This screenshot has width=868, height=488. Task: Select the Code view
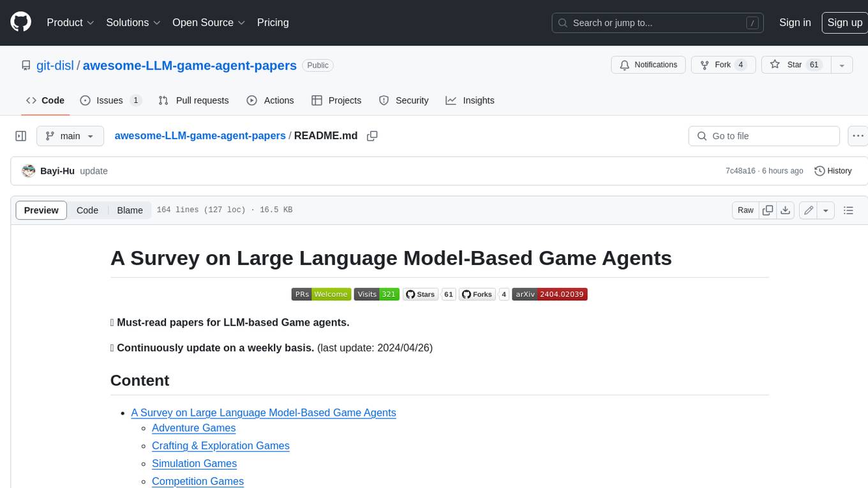click(x=87, y=210)
